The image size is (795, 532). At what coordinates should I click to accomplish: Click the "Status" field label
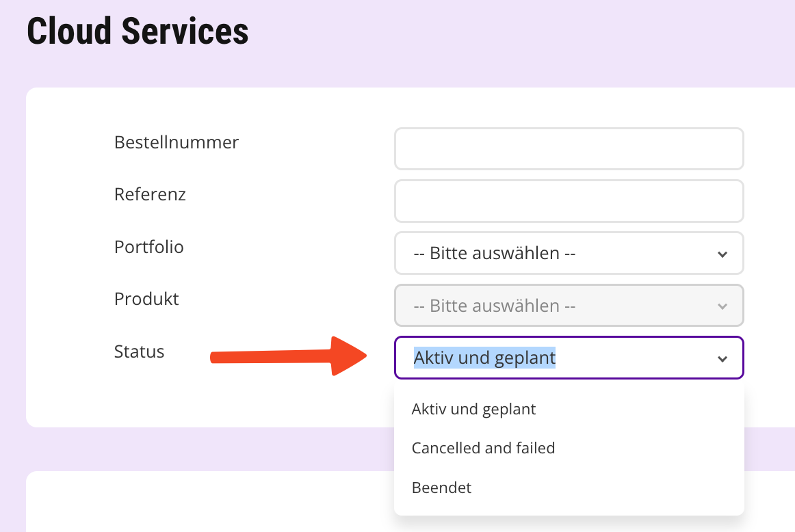pyautogui.click(x=139, y=351)
